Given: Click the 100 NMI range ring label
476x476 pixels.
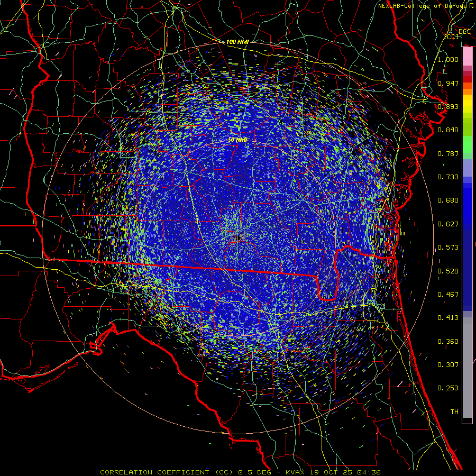Looking at the screenshot, I should pos(237,42).
